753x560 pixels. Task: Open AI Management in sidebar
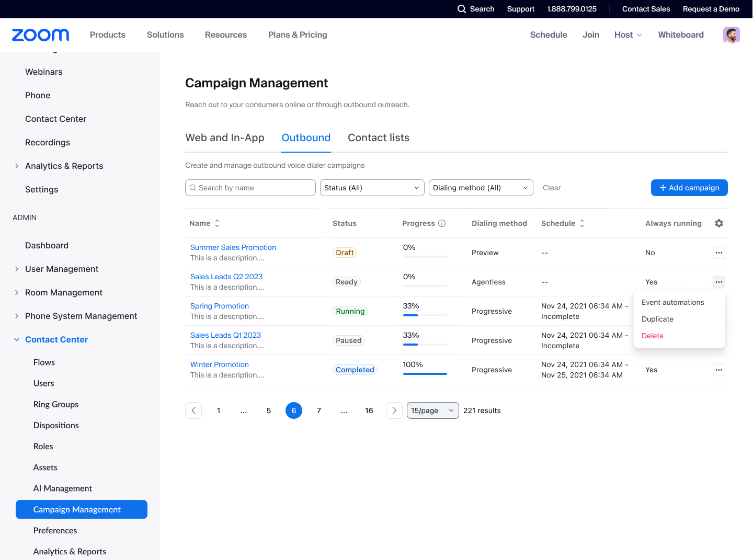click(x=63, y=488)
